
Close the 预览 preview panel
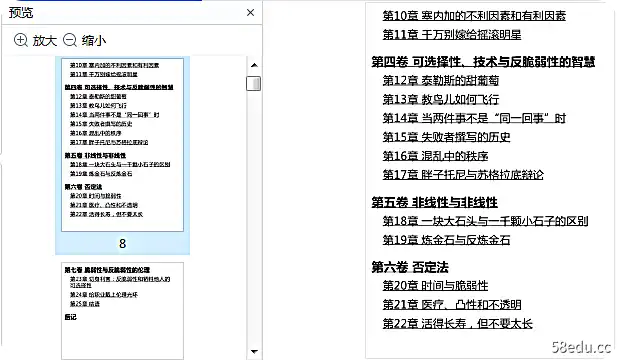pyautogui.click(x=250, y=13)
